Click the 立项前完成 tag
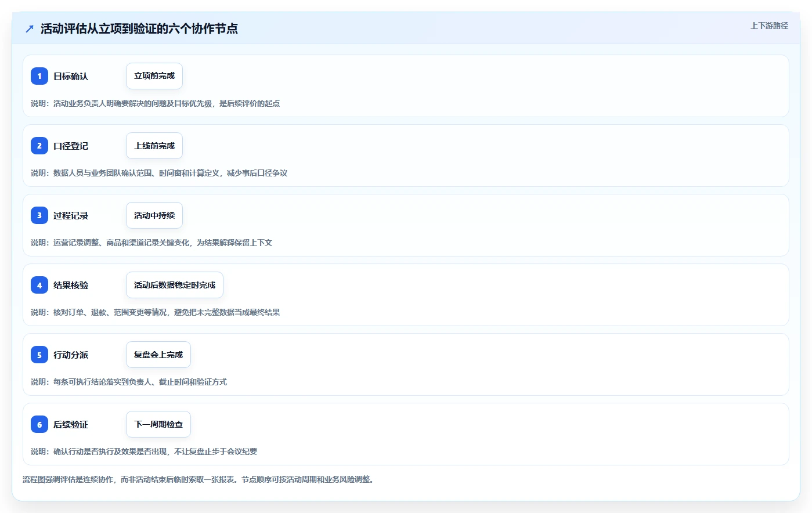 [x=154, y=76]
